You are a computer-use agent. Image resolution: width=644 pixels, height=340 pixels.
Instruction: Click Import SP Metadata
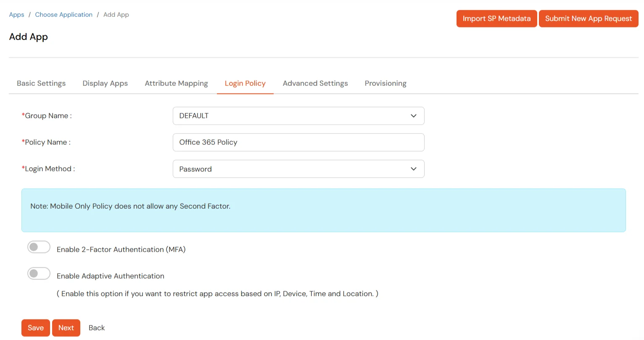[x=496, y=19]
